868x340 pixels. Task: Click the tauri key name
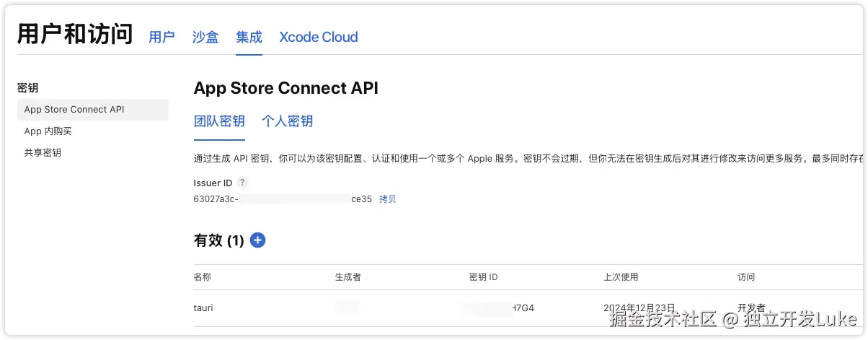coord(203,308)
